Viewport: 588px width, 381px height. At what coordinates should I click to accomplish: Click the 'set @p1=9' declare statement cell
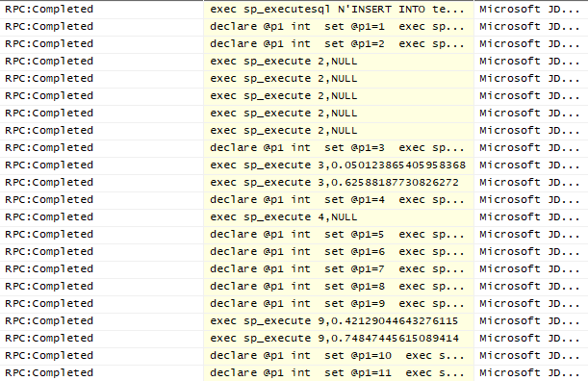coord(339,304)
